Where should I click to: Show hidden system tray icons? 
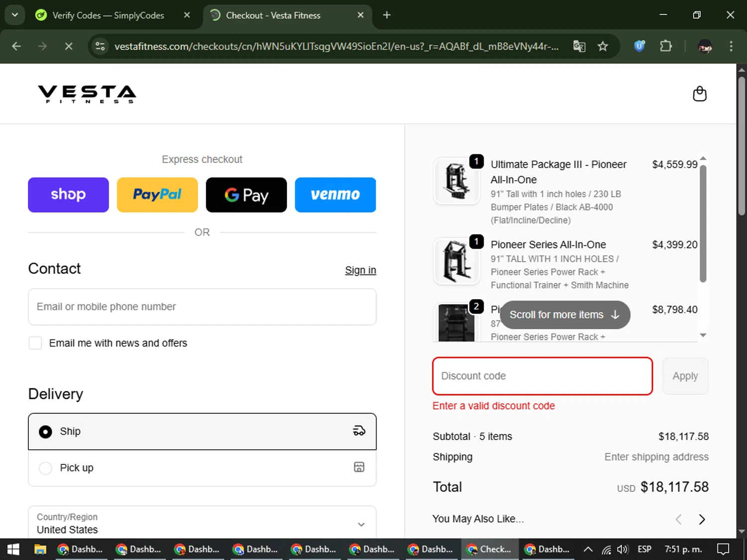point(588,549)
